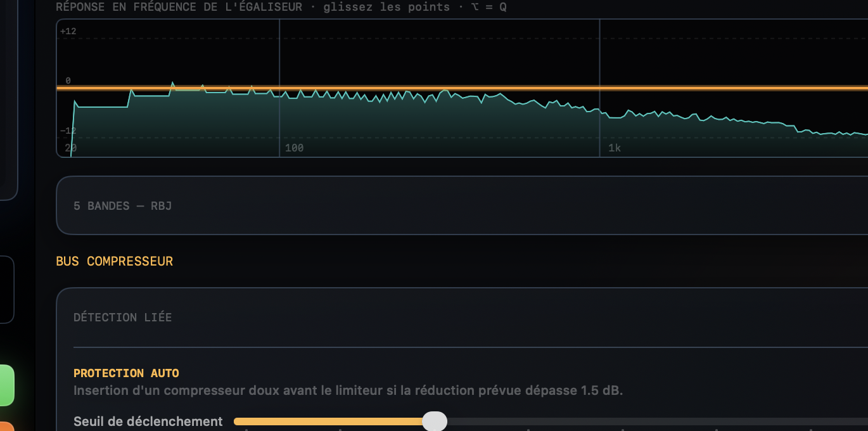Click the orange EQ response curve line
Viewport: 868px width, 431px height.
click(x=462, y=88)
